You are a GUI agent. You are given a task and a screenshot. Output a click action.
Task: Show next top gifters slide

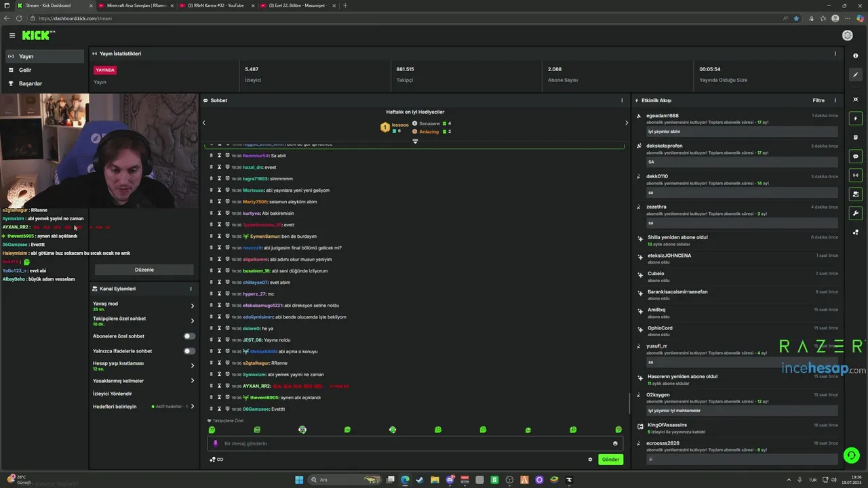(626, 123)
